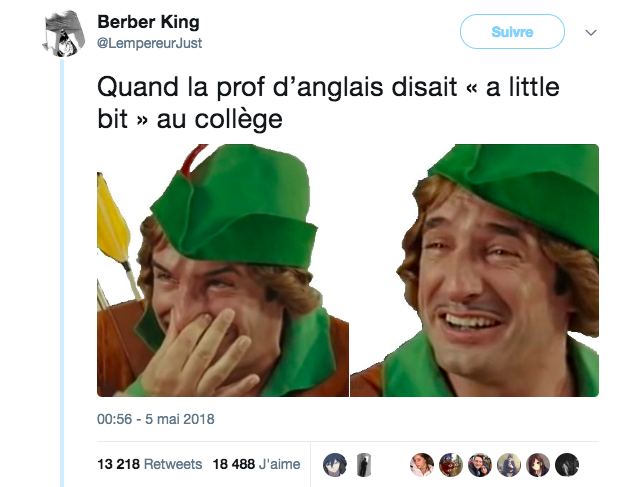The image size is (638, 487).
Task: Open left image of man covering mouth
Action: [x=223, y=270]
